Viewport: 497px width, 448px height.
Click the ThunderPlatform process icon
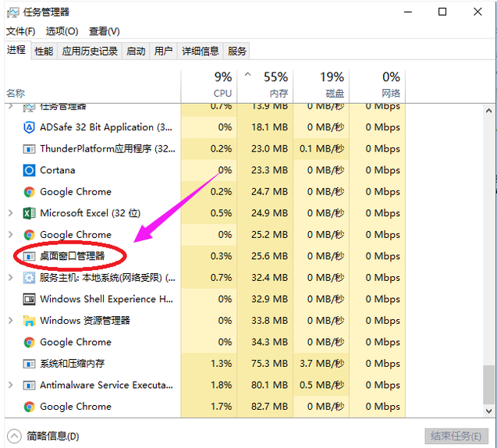[x=29, y=148]
